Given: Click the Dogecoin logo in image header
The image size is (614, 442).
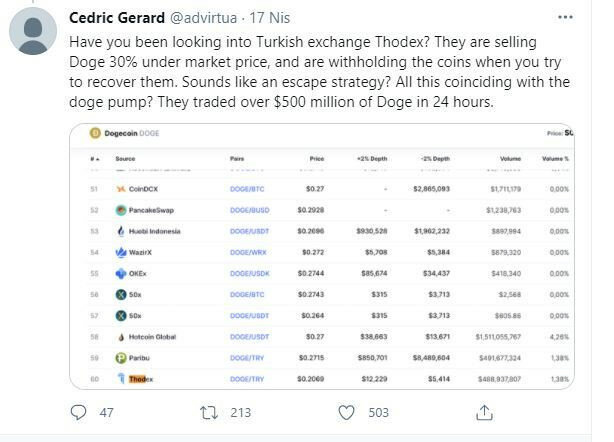Looking at the screenshot, I should click(x=97, y=133).
